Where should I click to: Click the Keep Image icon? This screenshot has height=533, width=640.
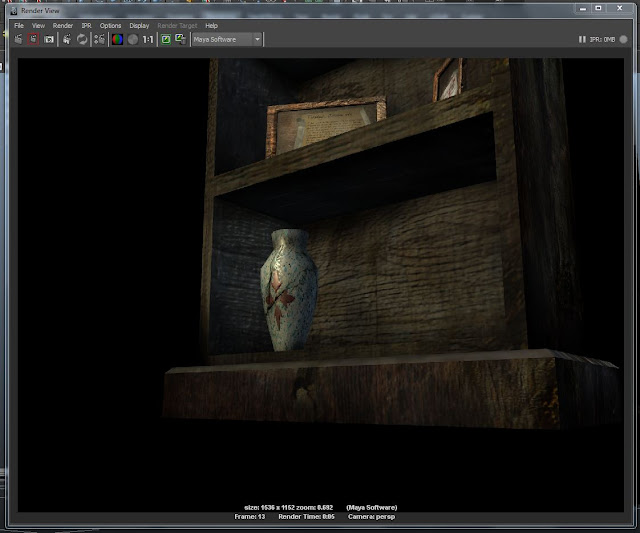(166, 40)
